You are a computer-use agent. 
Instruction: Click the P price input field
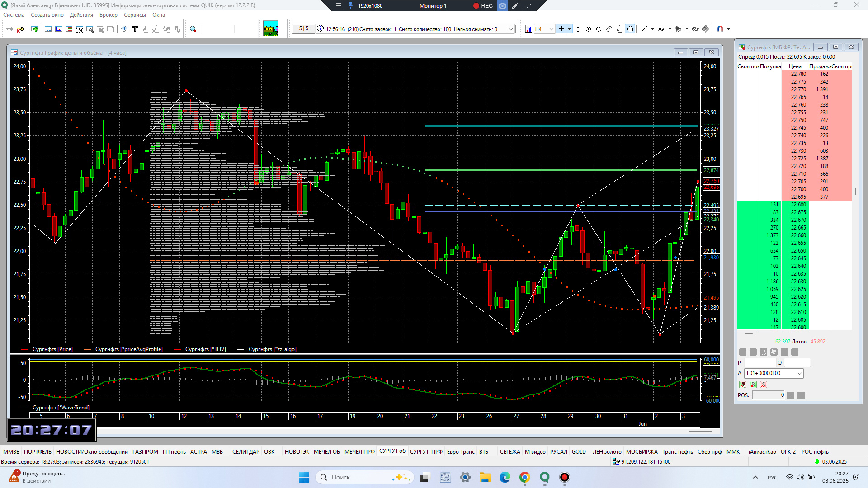tap(759, 363)
